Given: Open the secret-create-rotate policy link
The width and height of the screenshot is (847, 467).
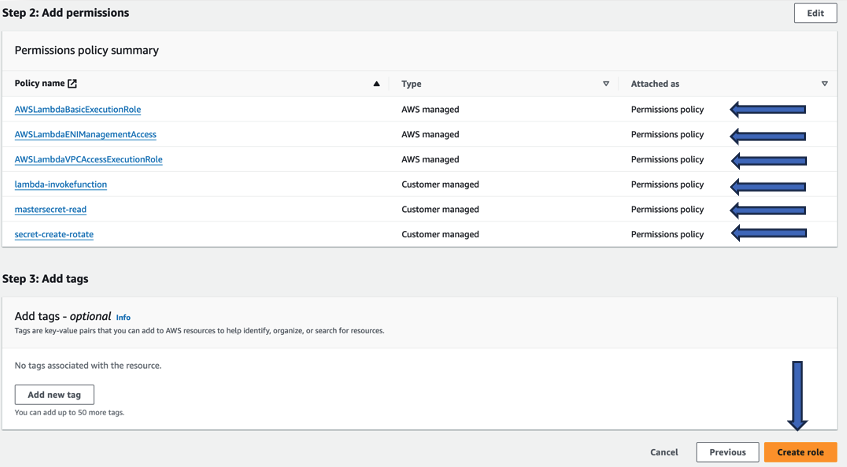Looking at the screenshot, I should [54, 234].
